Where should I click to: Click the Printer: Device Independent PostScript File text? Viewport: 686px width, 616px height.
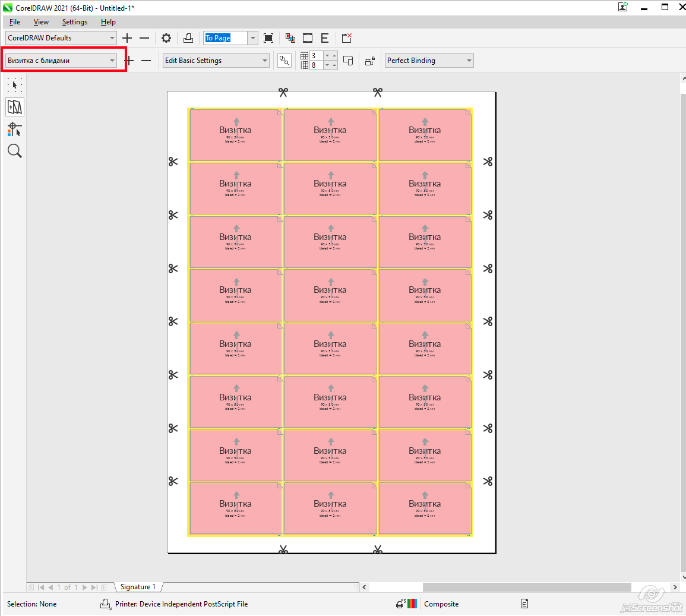click(181, 604)
